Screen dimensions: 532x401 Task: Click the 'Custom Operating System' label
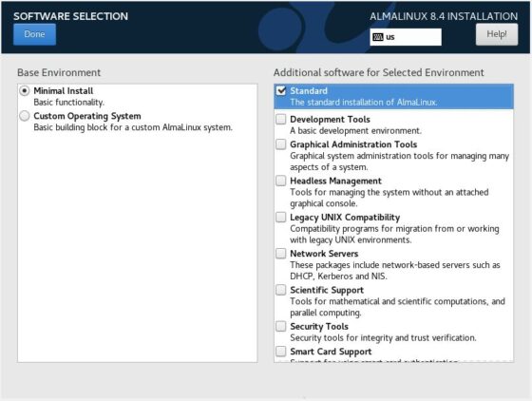87,116
